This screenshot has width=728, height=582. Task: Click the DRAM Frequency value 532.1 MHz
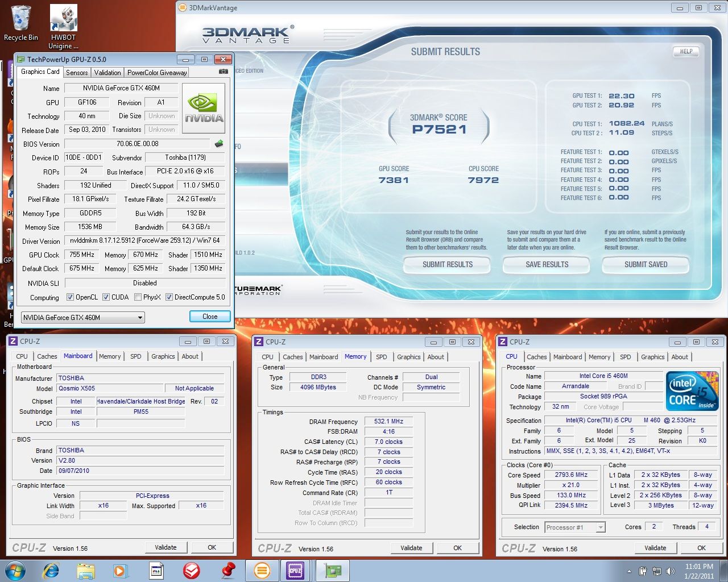(388, 422)
